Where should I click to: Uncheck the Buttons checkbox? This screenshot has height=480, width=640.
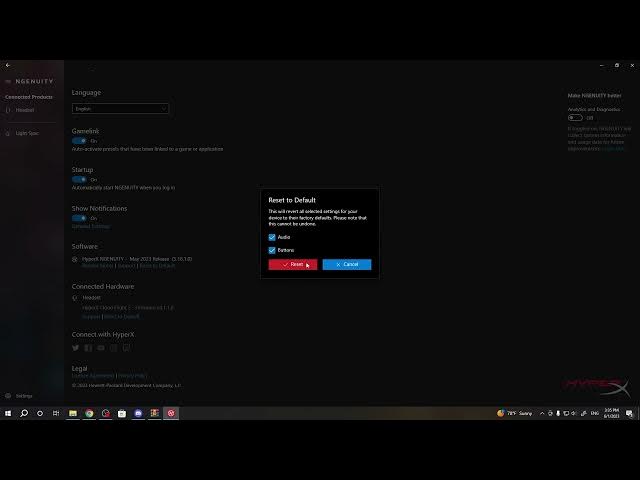[272, 250]
